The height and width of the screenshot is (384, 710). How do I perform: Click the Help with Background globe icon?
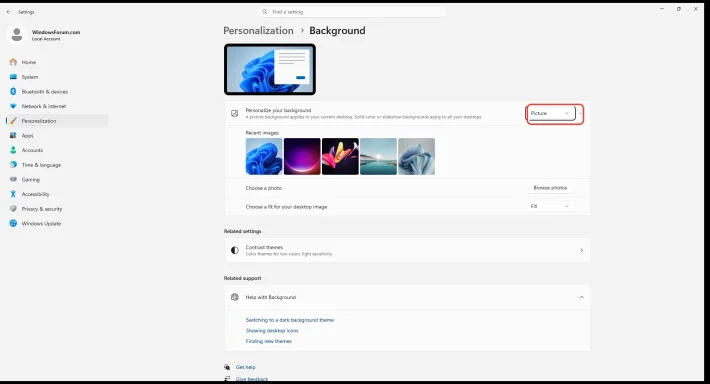click(235, 297)
